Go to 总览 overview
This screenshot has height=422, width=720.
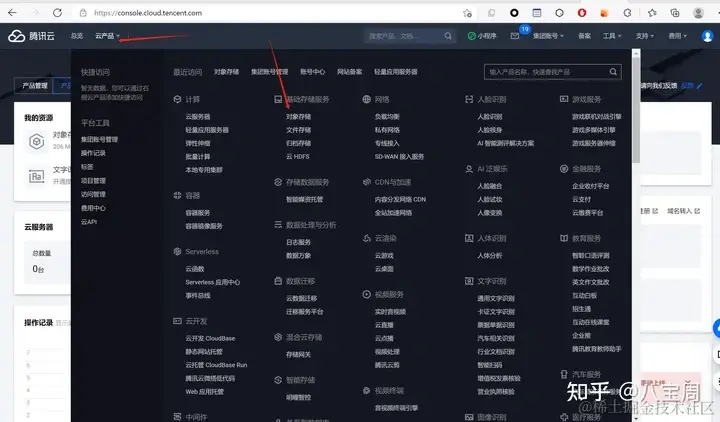(77, 36)
